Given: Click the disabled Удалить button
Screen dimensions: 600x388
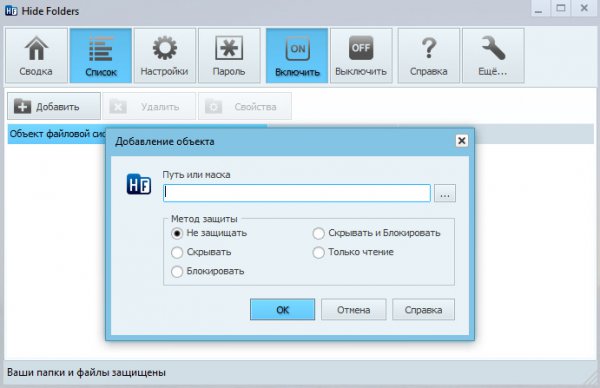Looking at the screenshot, I should point(149,106).
